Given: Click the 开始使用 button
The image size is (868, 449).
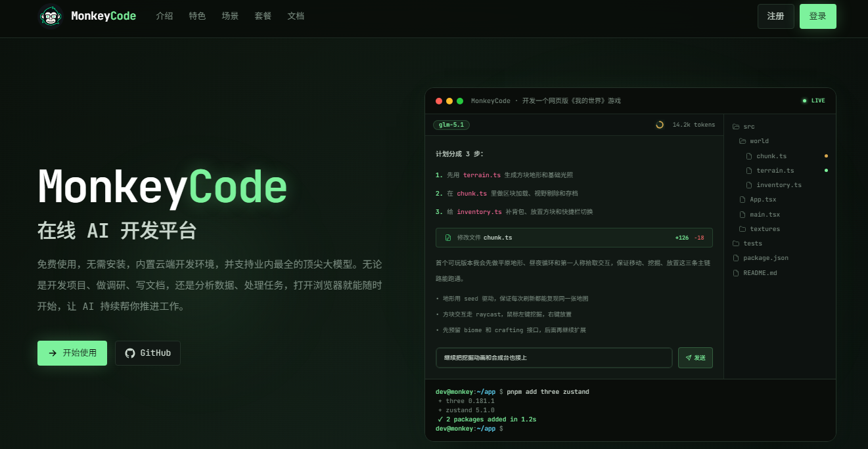Looking at the screenshot, I should pos(72,353).
